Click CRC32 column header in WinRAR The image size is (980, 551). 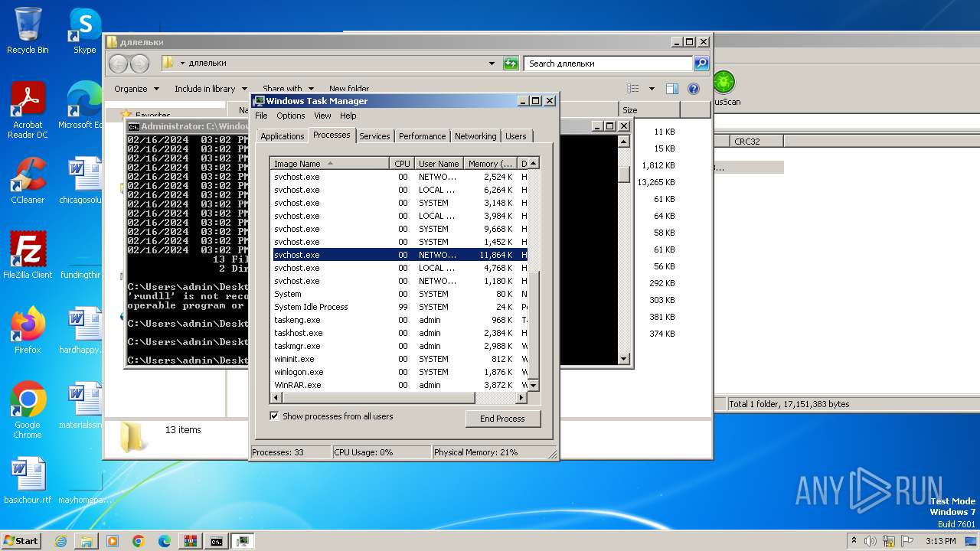(x=757, y=141)
